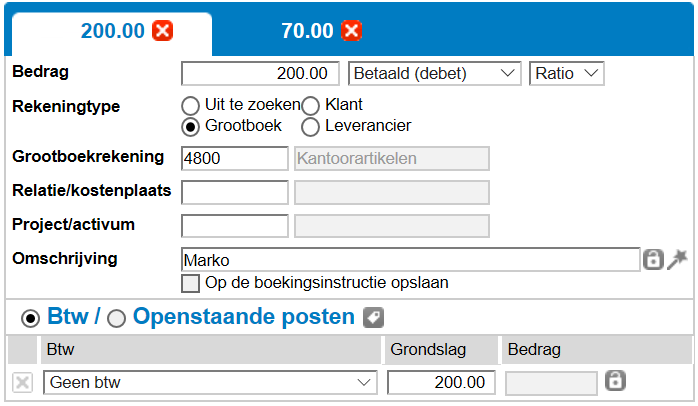
Task: Remove the Geen btw row with X
Action: (x=23, y=382)
